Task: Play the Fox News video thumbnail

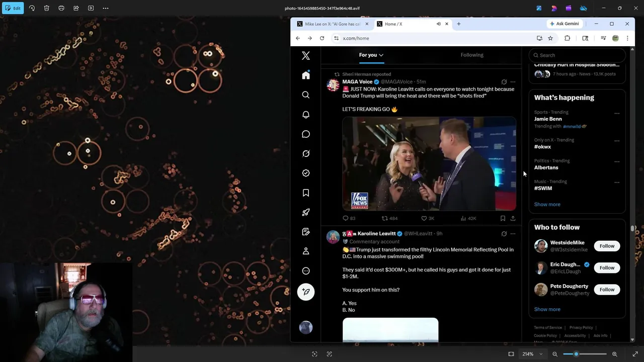Action: click(429, 164)
